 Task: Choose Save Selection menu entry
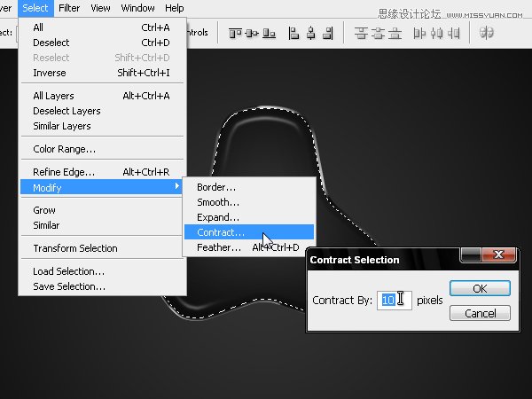coord(102,286)
